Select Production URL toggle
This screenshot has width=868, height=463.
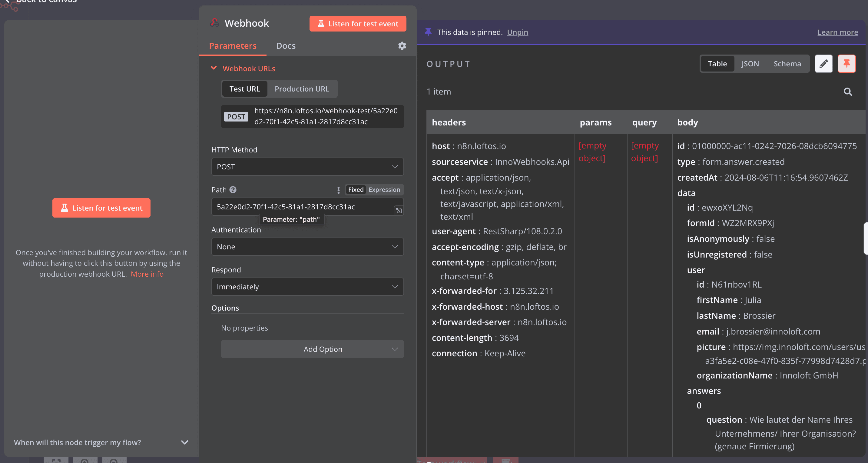tap(302, 89)
